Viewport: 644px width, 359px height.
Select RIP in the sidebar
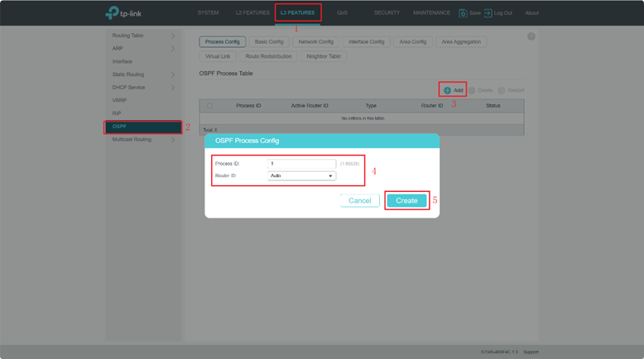point(117,113)
